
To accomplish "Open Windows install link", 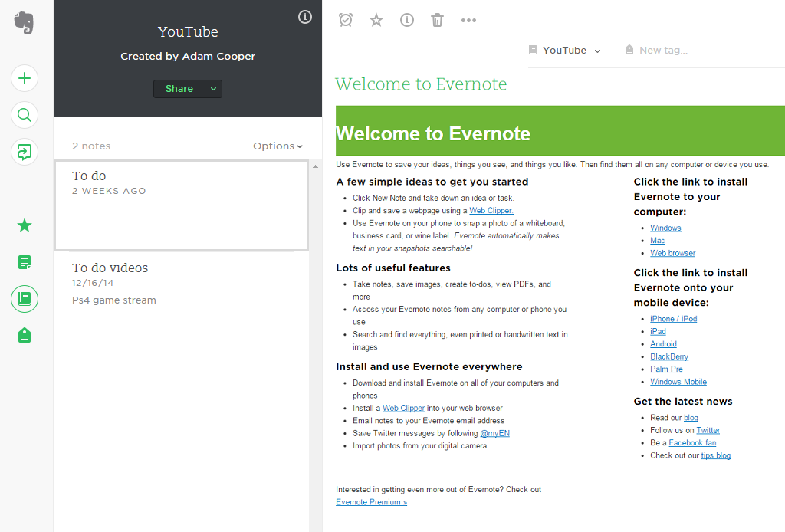I will pos(665,228).
